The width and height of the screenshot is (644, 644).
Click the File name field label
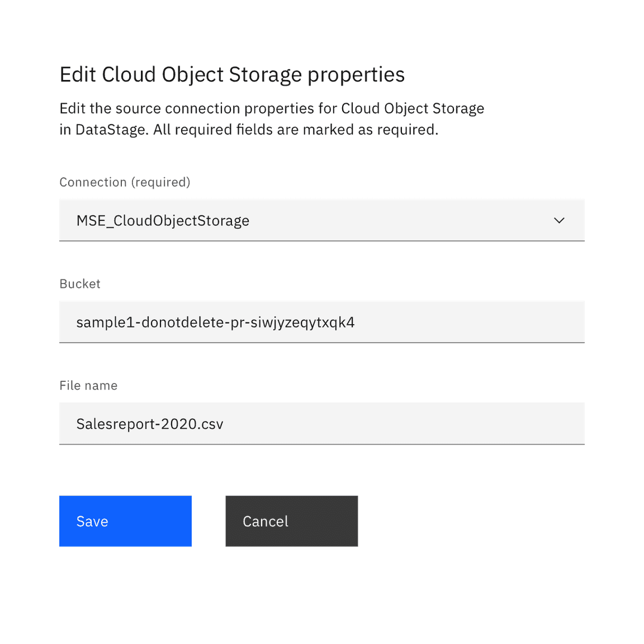[88, 386]
